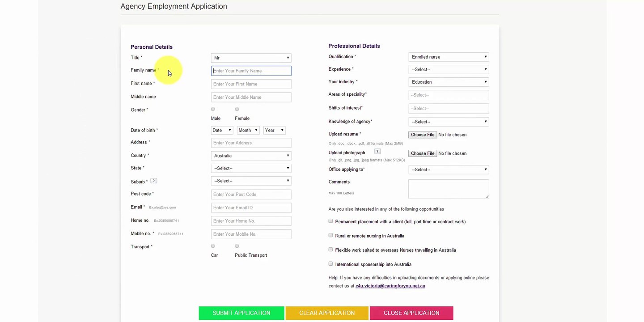Select the Female gender radio button
Image resolution: width=644 pixels, height=322 pixels.
pos(237,109)
